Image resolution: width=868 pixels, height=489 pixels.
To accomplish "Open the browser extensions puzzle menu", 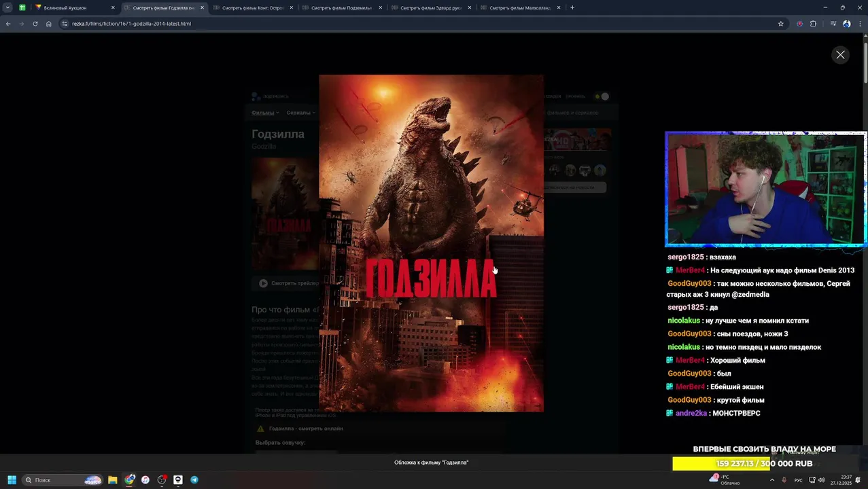I will (813, 24).
